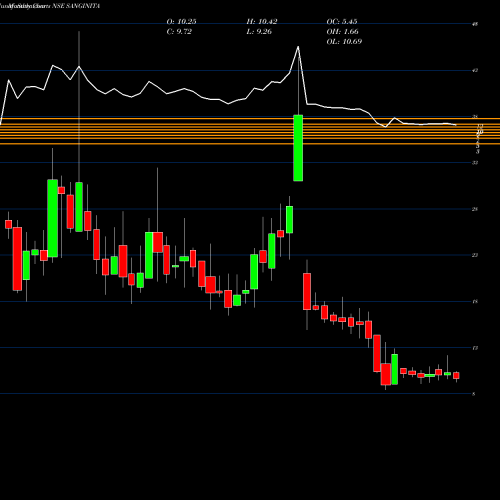Click the 13 price axis label
This screenshot has height=500, width=500.
pos(475,348)
